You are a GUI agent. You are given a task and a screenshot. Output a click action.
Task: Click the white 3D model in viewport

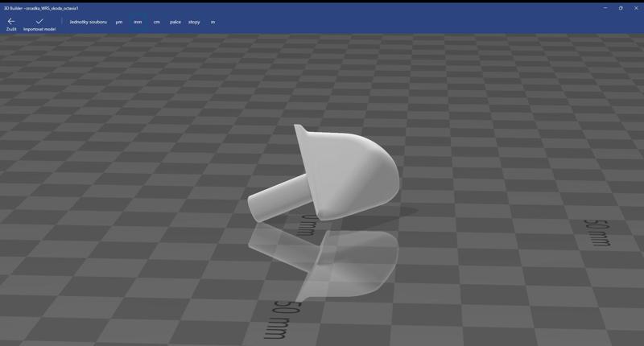point(324,174)
